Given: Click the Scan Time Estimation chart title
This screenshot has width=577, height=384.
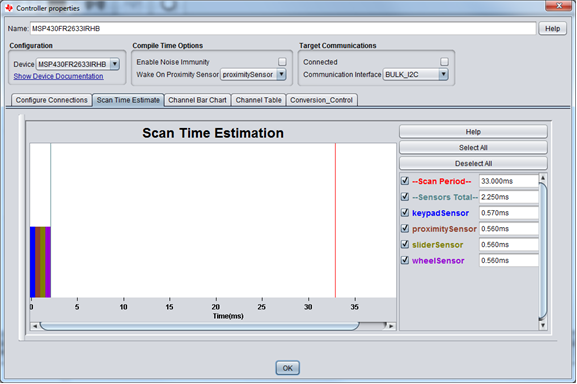Looking at the screenshot, I should coord(213,133).
